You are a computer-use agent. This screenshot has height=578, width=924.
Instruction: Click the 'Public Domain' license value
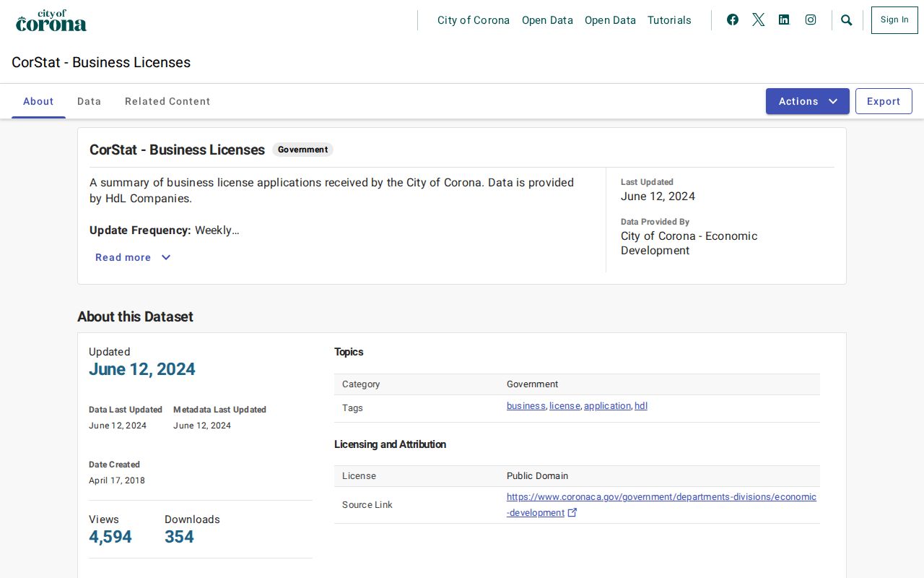(537, 476)
